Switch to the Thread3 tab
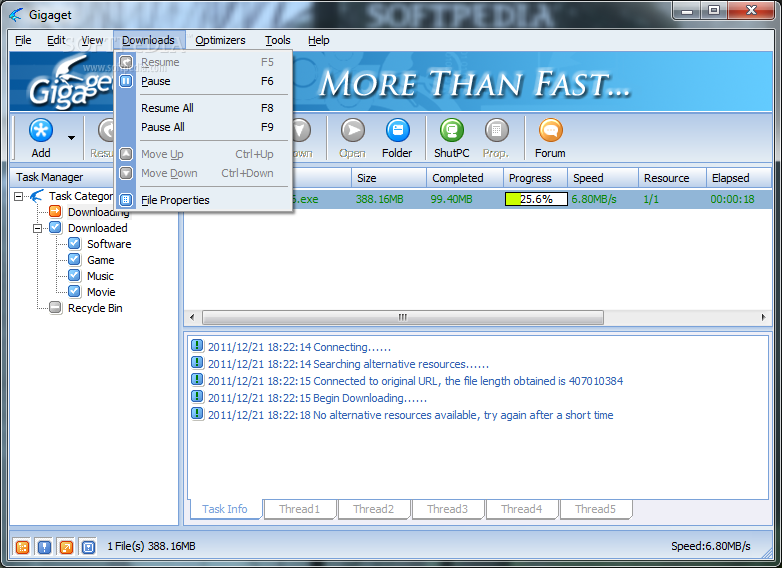This screenshot has height=568, width=782. 447,509
